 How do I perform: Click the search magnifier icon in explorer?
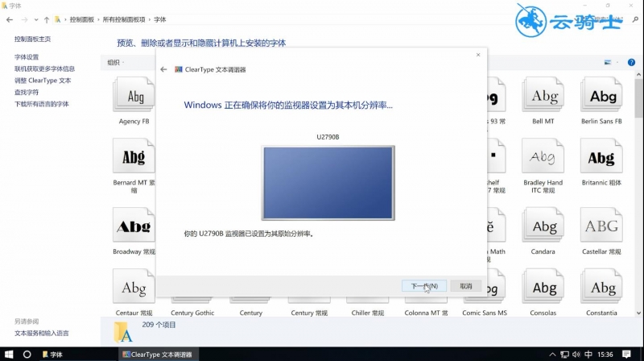[x=635, y=19]
